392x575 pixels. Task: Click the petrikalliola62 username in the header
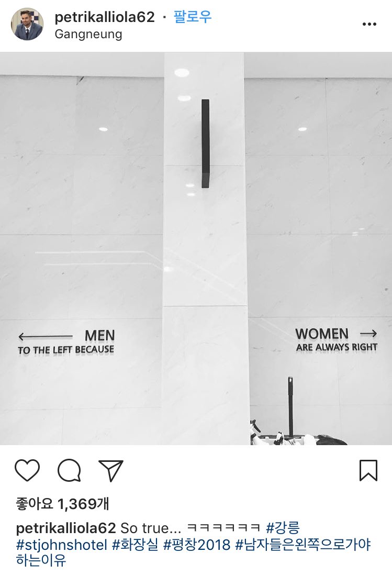click(x=105, y=17)
